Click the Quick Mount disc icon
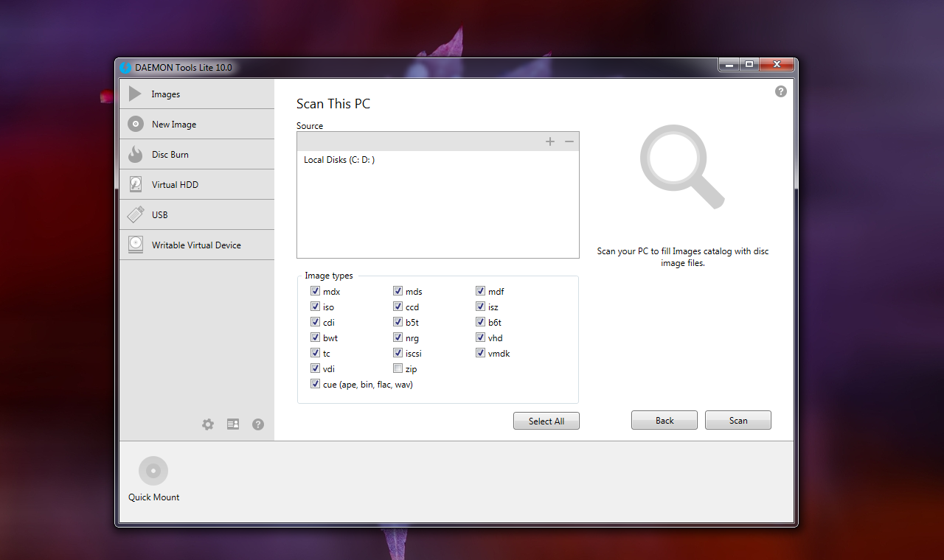 [153, 471]
